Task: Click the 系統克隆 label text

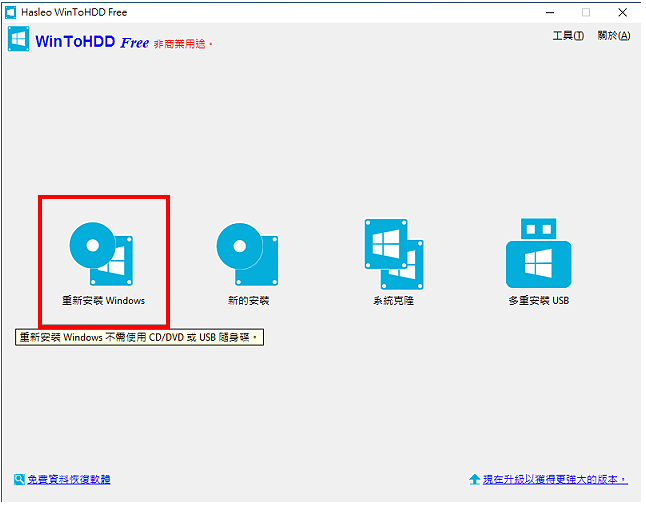Action: click(x=393, y=301)
